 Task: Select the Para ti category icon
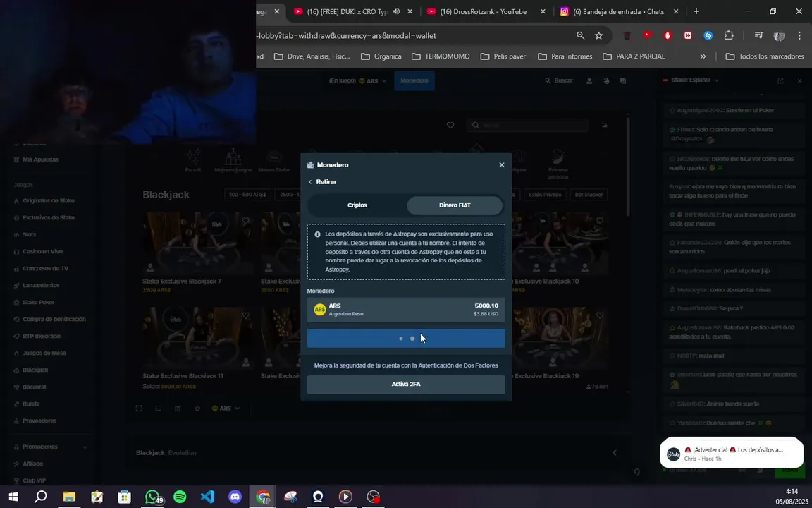tap(192, 159)
